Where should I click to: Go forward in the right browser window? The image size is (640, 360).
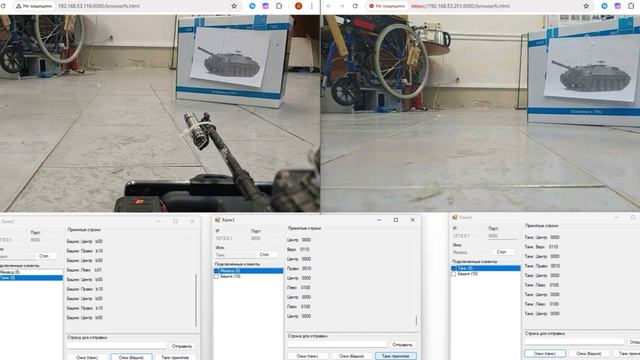point(342,6)
